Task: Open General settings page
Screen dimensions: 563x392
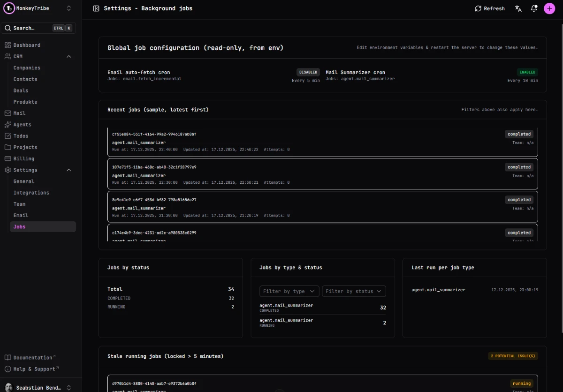Action: coord(24,181)
